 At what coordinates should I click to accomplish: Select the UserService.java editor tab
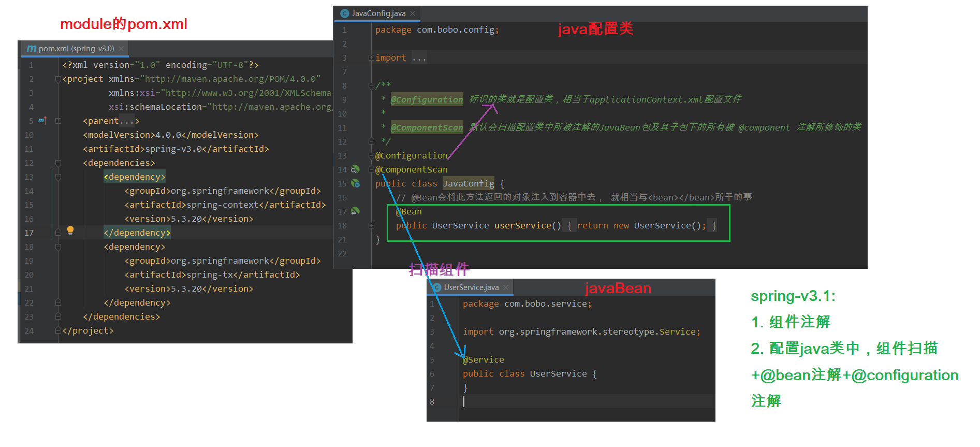point(470,287)
